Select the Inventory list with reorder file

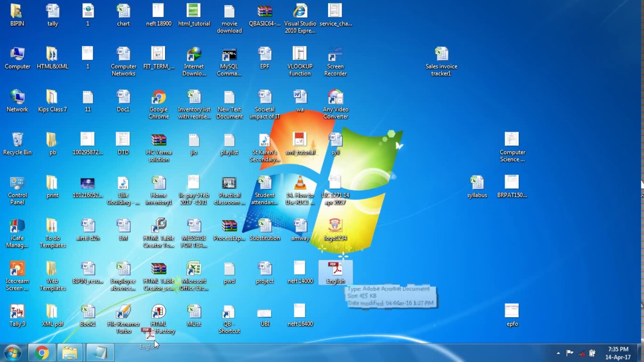pos(194,97)
